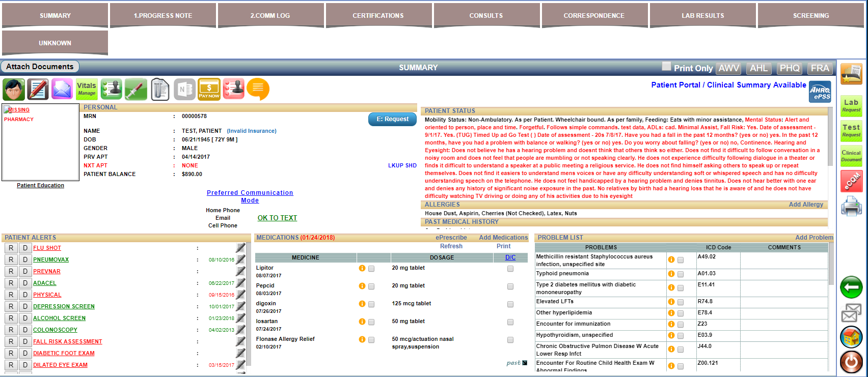Click the Pay Now icon
The image size is (868, 377).
[209, 90]
